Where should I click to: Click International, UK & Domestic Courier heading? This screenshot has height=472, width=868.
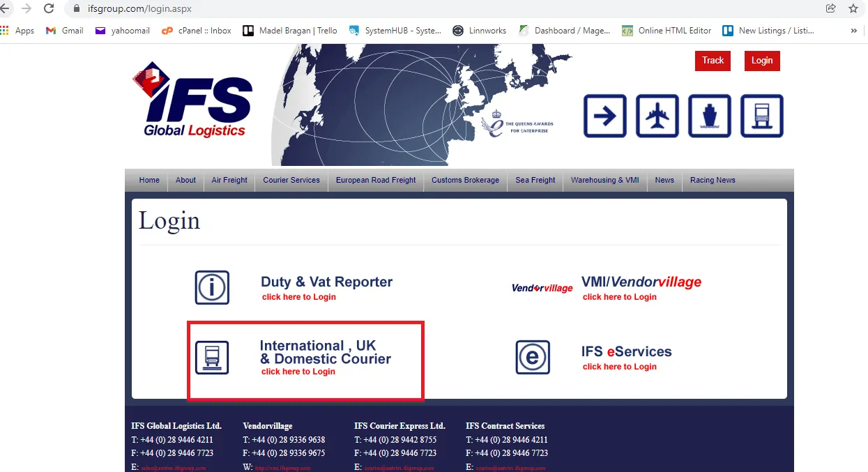326,352
